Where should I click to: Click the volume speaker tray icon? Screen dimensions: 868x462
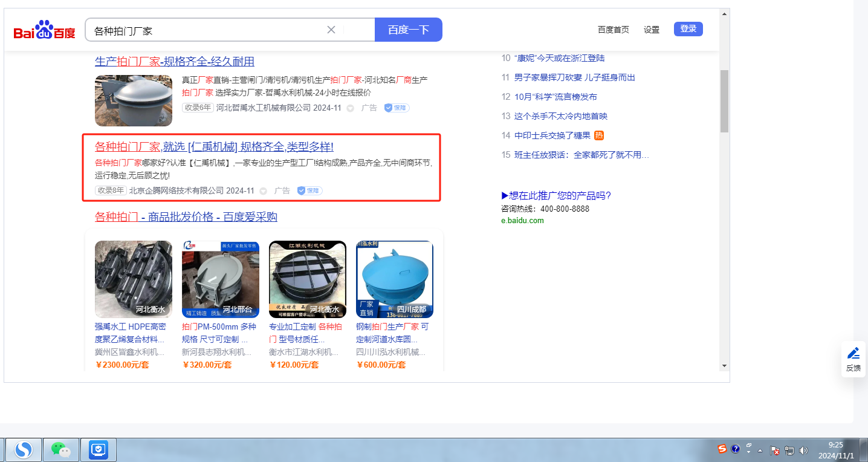click(803, 450)
